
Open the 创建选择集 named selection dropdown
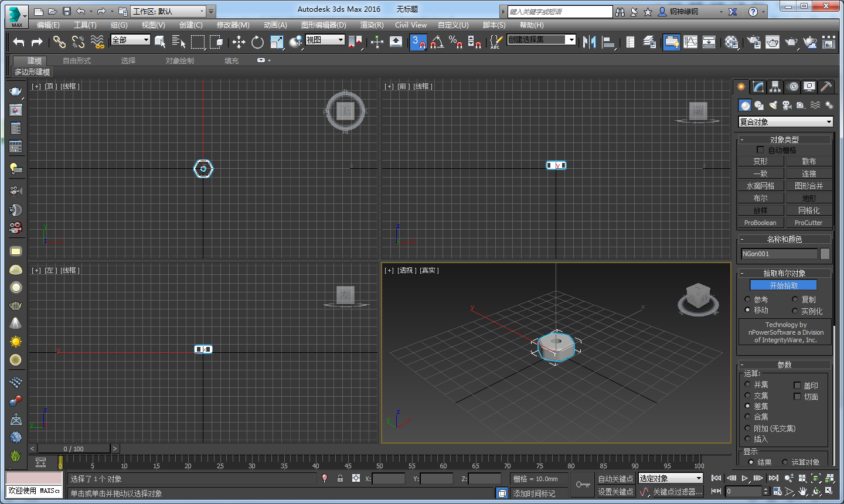point(542,40)
